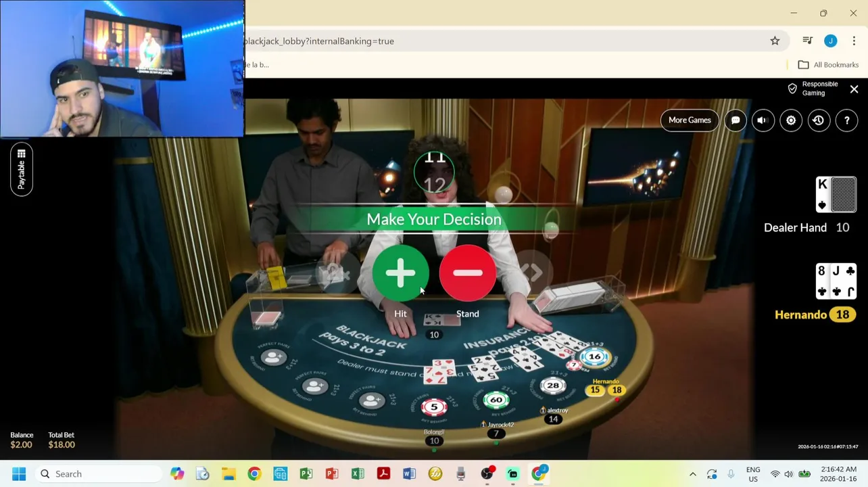The image size is (868, 487).
Task: Launch Copilot from the taskbar
Action: point(177,474)
